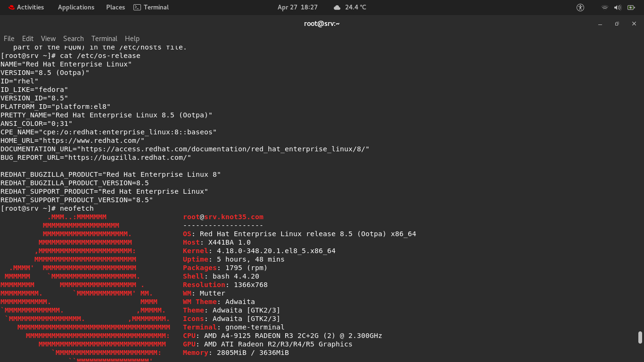Open the clock and calendar Apr 27 18:27
Viewport: 644px width, 362px height.
pos(297,7)
